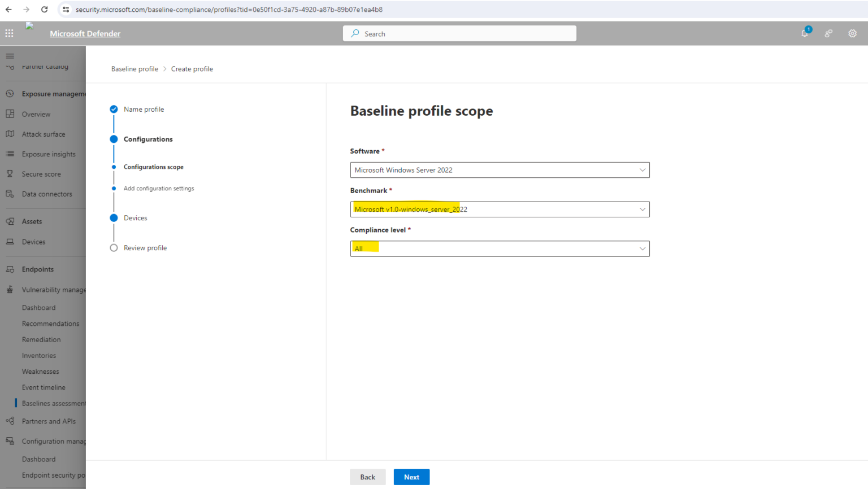Open Baselines assessment in the sidebar
This screenshot has height=489, width=868.
pyautogui.click(x=54, y=403)
